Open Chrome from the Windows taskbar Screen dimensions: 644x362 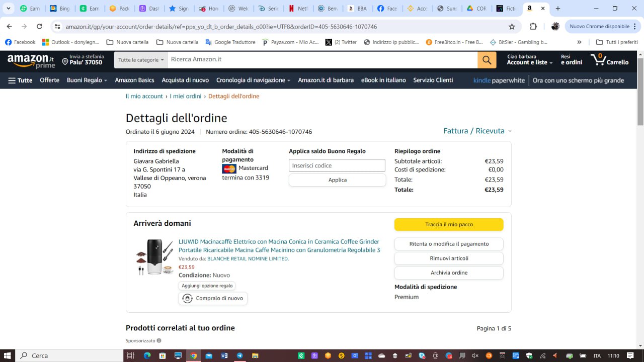(x=193, y=355)
